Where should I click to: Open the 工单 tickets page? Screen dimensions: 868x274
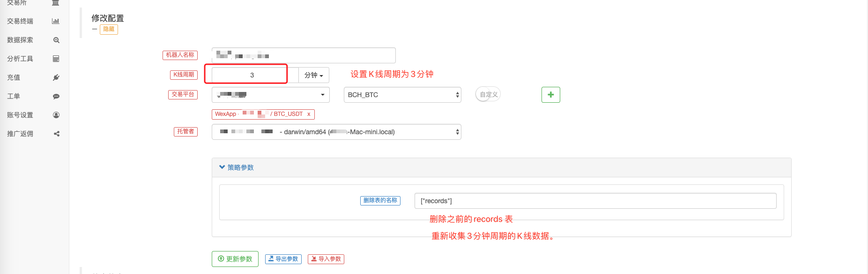(14, 96)
